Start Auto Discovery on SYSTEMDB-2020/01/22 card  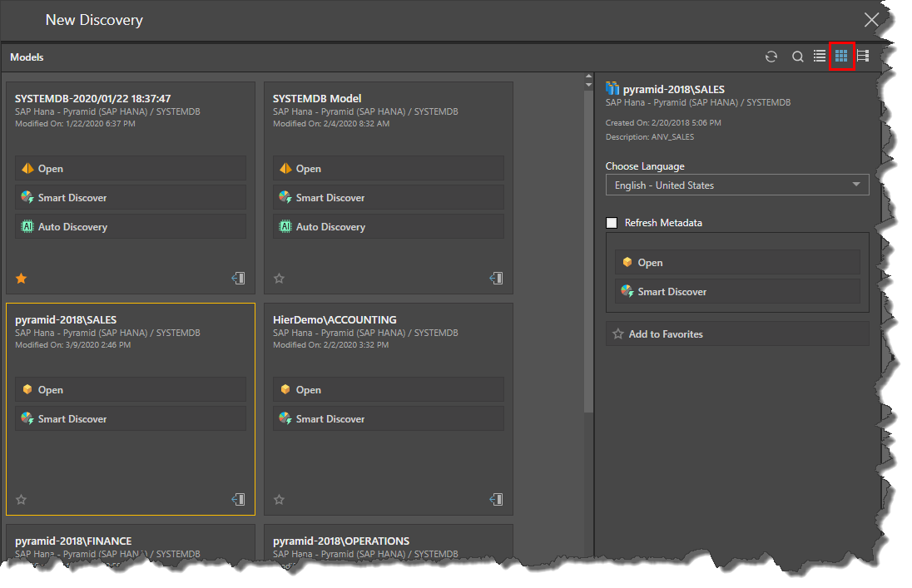(131, 226)
